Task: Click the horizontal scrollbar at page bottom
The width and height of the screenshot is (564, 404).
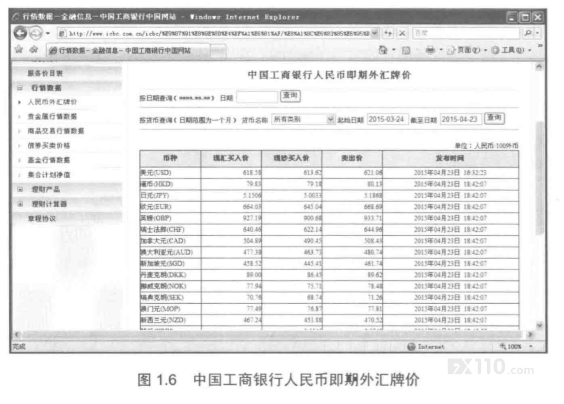Action: coord(273,334)
